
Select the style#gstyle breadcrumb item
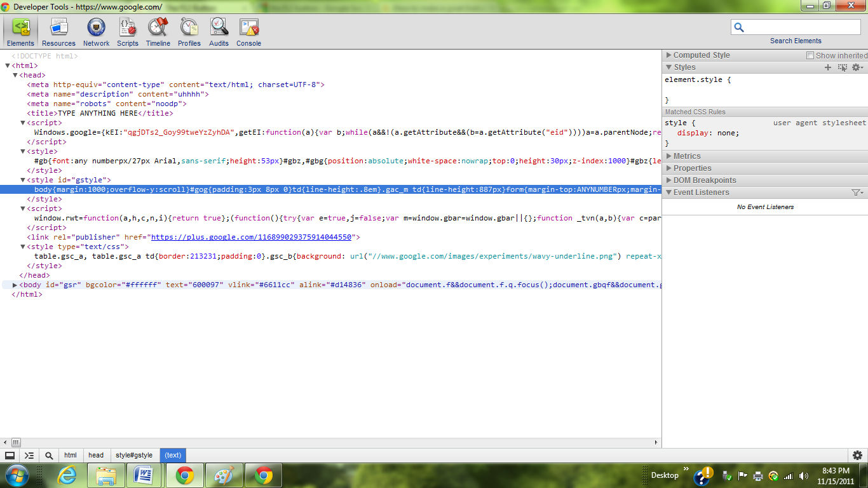tap(134, 455)
